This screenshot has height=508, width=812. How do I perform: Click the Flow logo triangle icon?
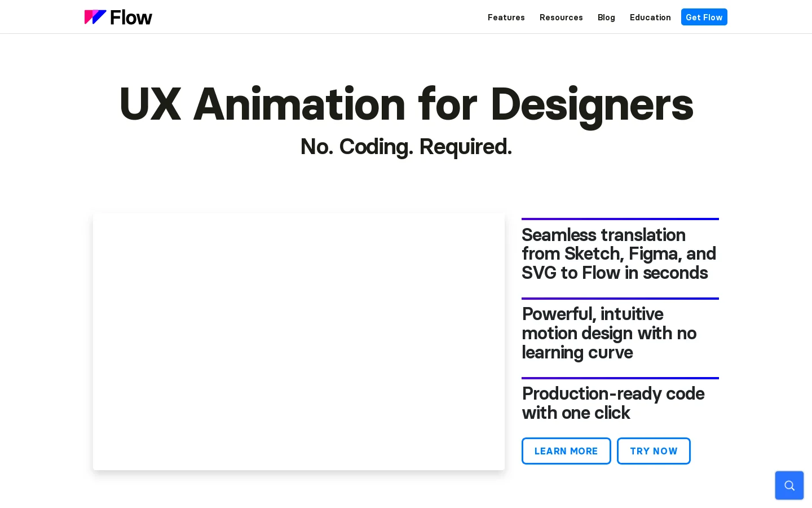[95, 17]
